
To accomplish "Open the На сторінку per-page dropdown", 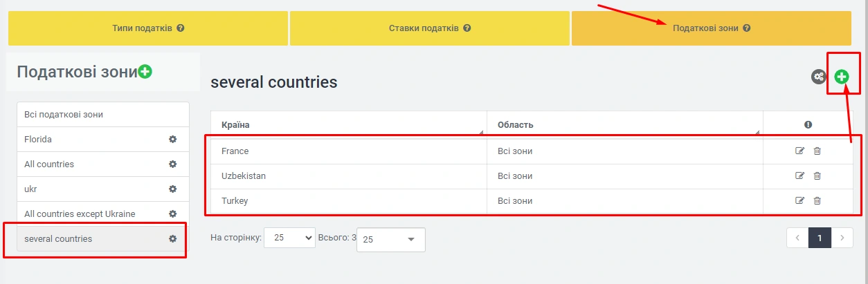I will (x=289, y=238).
